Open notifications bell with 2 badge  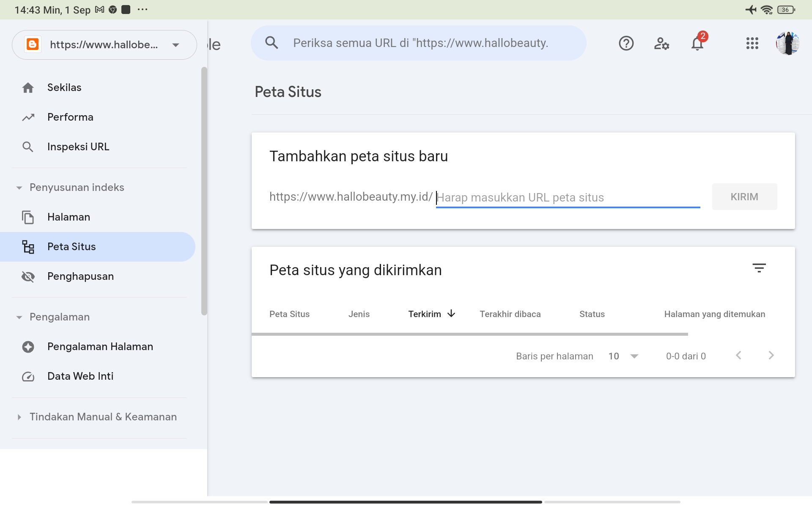click(698, 42)
